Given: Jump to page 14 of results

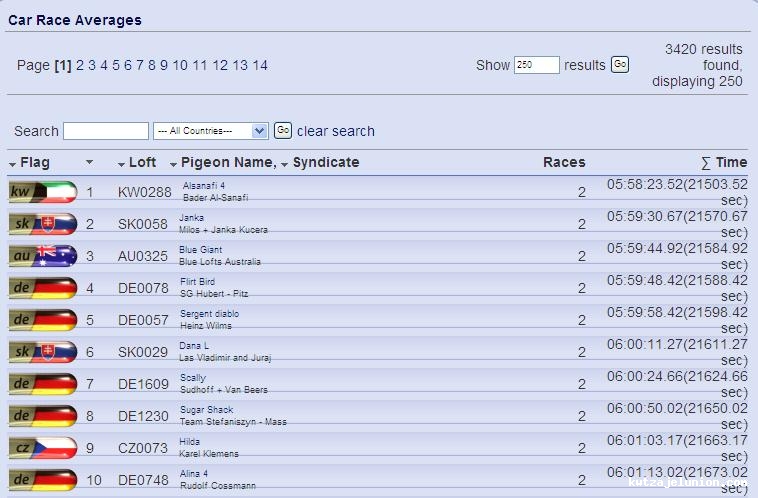Looking at the screenshot, I should click(x=260, y=65).
